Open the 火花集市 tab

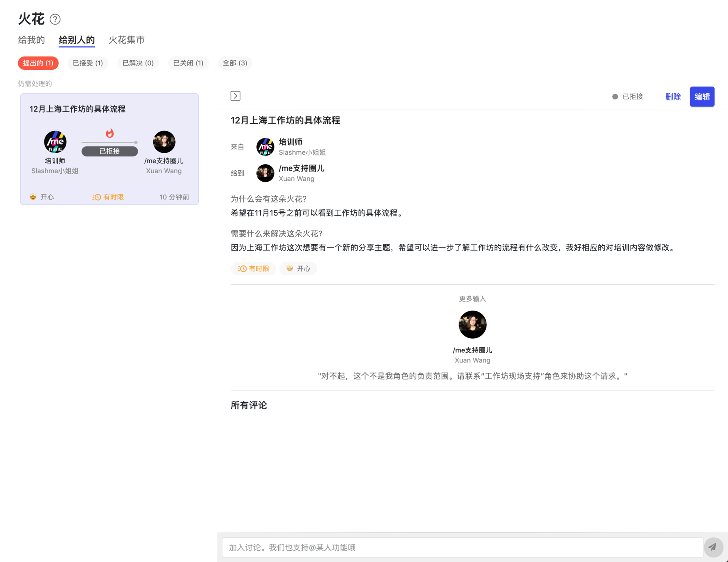point(127,40)
